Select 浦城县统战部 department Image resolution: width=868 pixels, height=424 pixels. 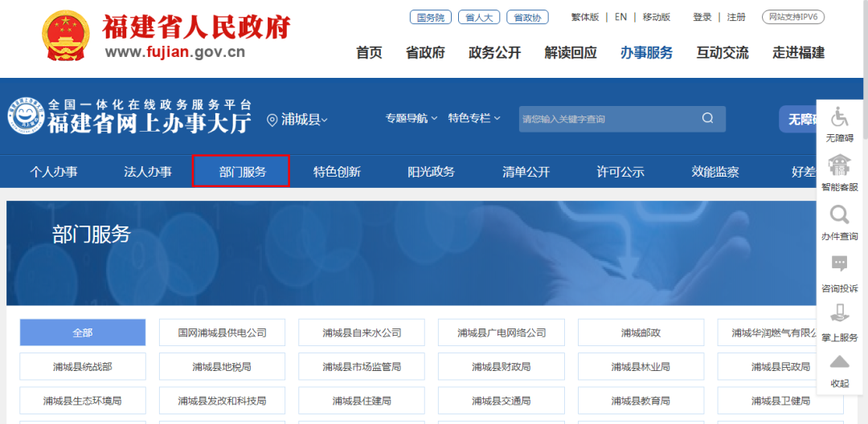(x=83, y=366)
